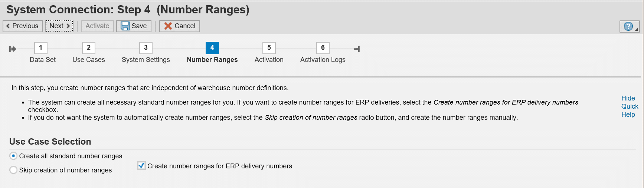Open the help question mark icon
644x188 pixels.
pyautogui.click(x=628, y=26)
